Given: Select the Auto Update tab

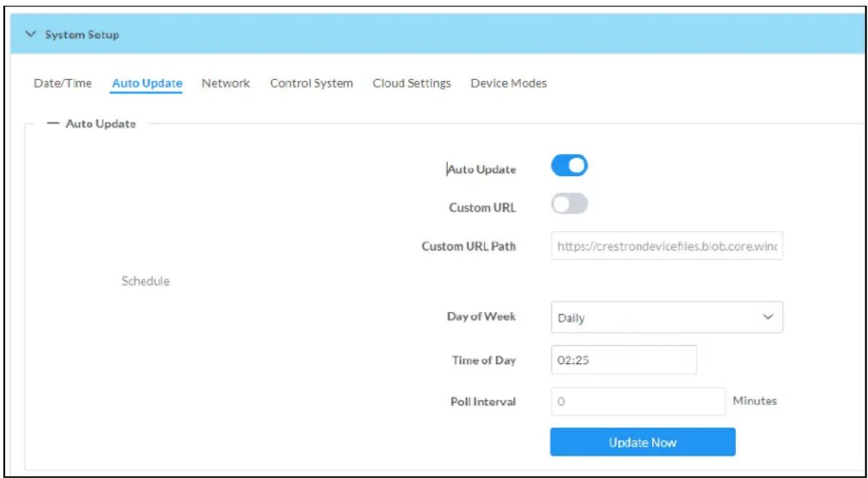Looking at the screenshot, I should (147, 83).
